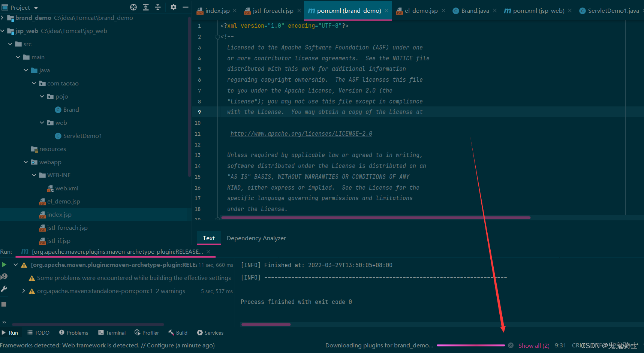
Task: Open the Apache LICENSE-2.0 link
Action: point(301,134)
